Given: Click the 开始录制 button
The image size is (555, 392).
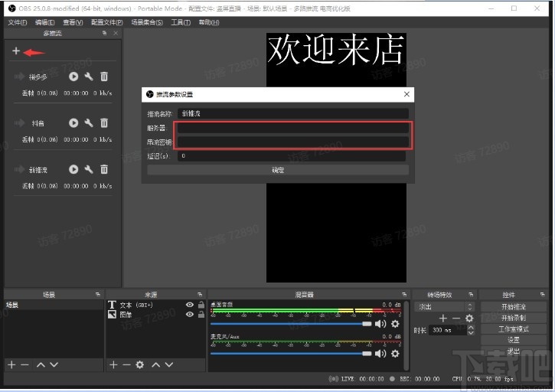Looking at the screenshot, I should click(x=514, y=318).
